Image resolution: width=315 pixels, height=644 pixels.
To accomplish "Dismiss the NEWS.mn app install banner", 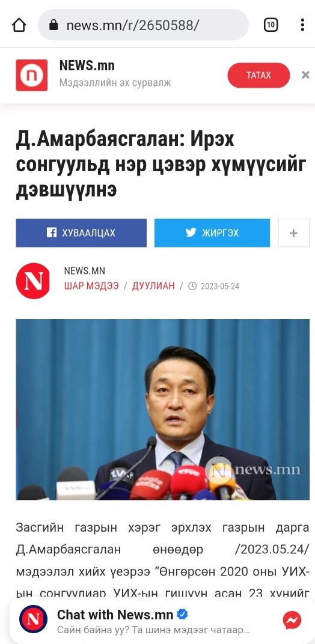I will (305, 75).
